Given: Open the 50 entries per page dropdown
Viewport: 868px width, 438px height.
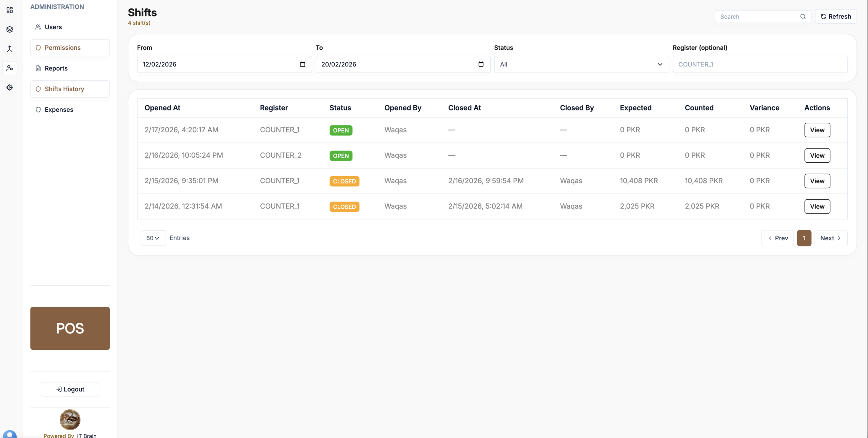Looking at the screenshot, I should tap(153, 238).
